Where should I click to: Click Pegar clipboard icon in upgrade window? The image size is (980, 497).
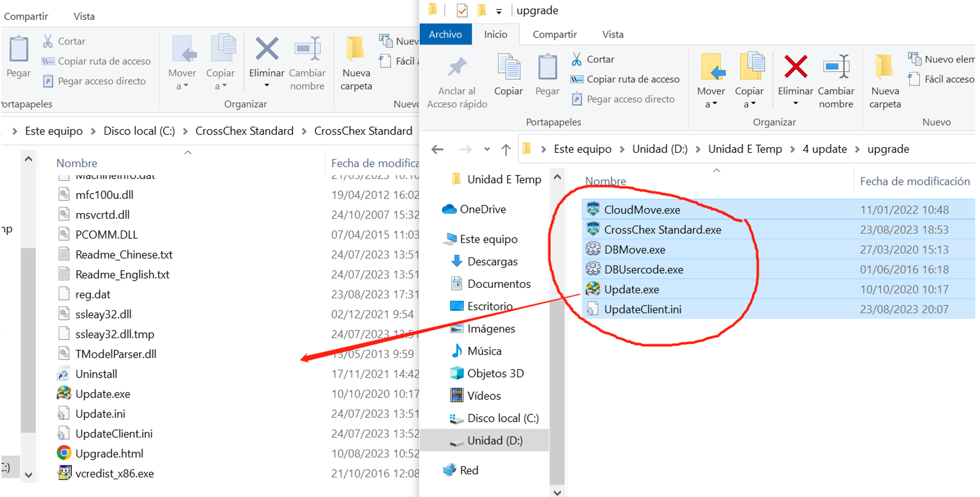pyautogui.click(x=547, y=67)
